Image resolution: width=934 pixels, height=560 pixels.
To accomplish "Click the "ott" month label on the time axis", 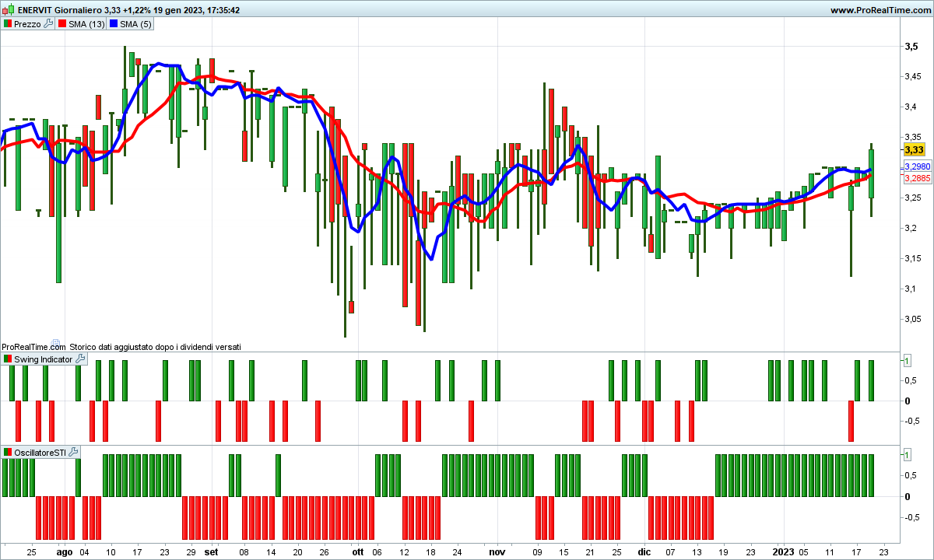I will coord(357,552).
